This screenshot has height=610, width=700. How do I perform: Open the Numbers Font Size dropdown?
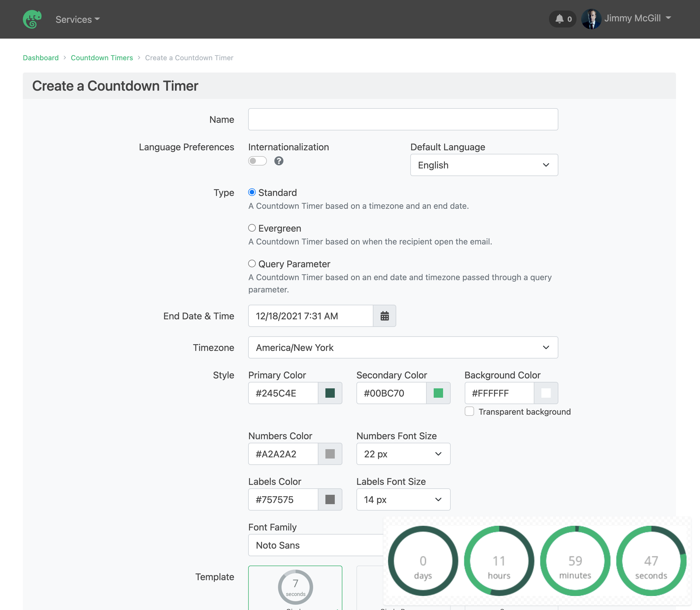(403, 454)
